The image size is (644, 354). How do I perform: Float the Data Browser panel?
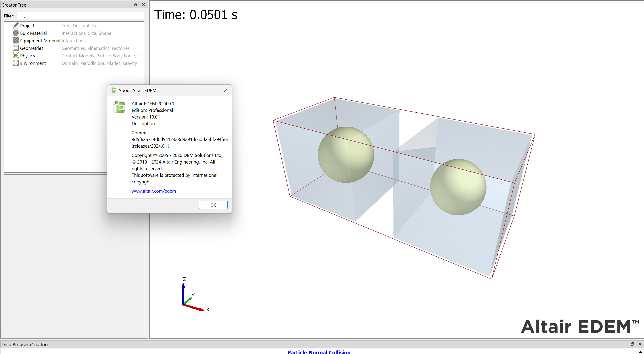click(x=632, y=344)
